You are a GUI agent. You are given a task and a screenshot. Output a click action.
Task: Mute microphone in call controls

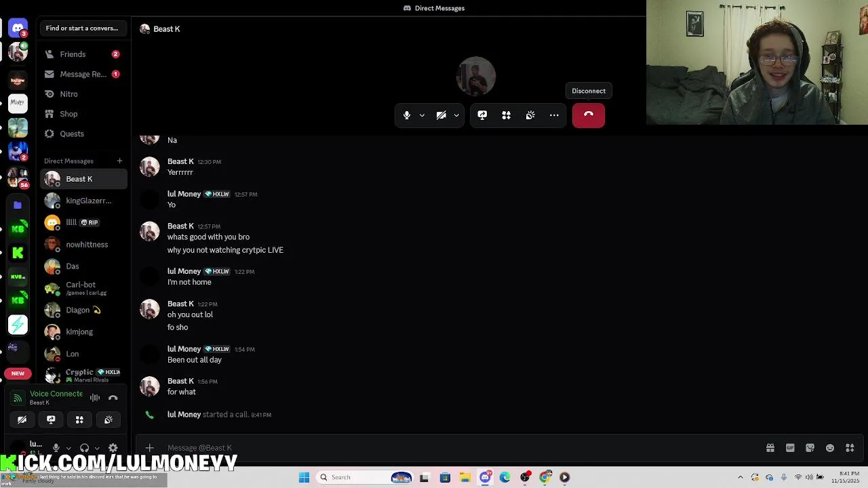coord(407,115)
